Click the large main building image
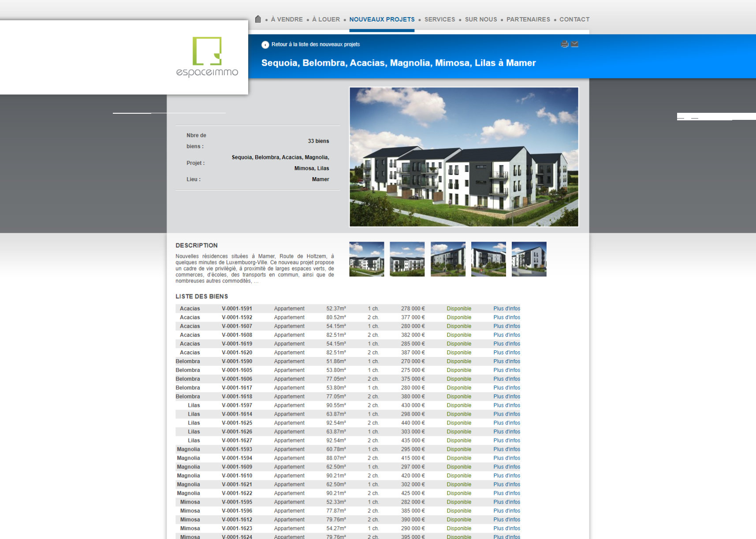This screenshot has height=539, width=756. pos(464,157)
